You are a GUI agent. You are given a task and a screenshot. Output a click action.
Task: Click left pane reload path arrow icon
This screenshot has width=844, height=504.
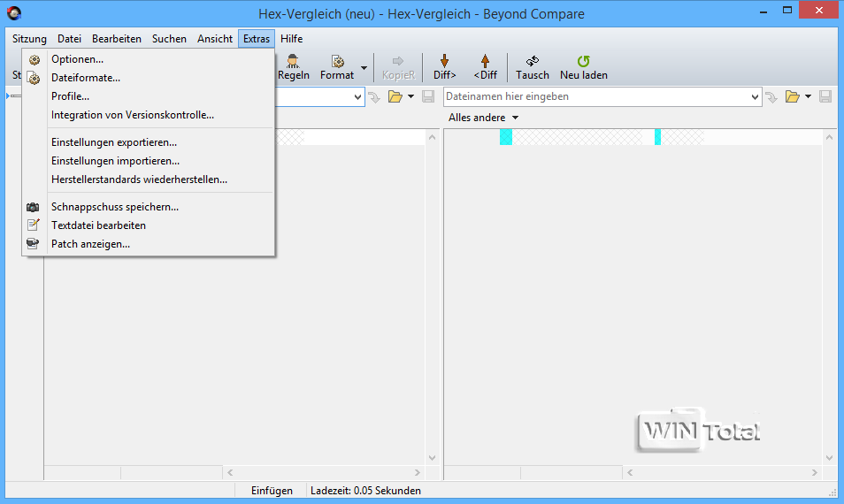point(374,96)
